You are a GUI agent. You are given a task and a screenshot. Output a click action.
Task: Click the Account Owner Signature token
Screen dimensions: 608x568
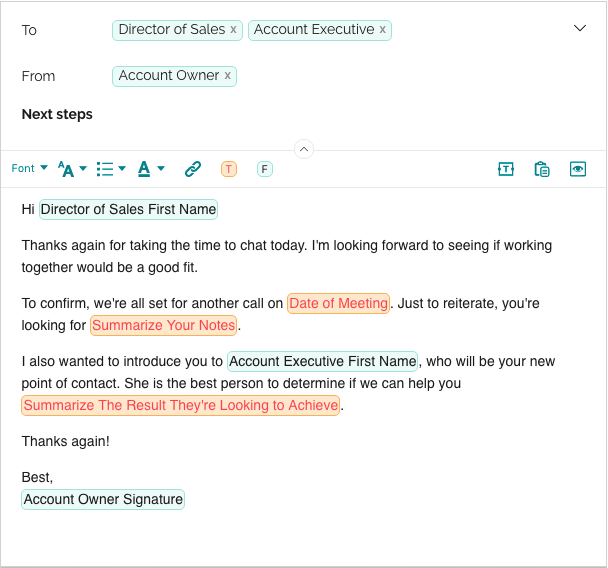click(103, 499)
